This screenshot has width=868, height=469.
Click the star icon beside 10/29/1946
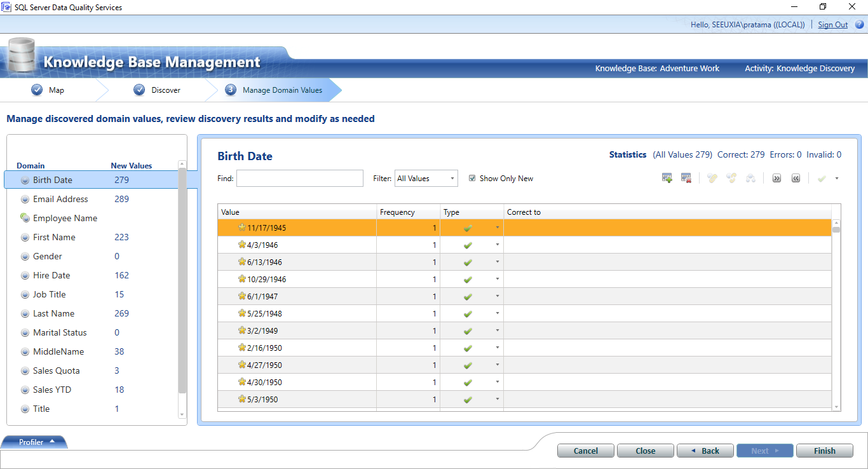(x=241, y=279)
